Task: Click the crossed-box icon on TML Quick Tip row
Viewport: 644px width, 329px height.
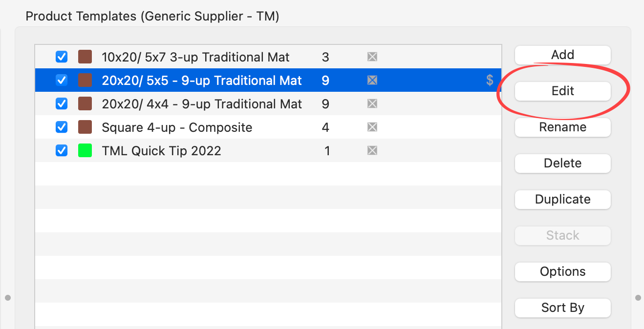Action: tap(372, 150)
